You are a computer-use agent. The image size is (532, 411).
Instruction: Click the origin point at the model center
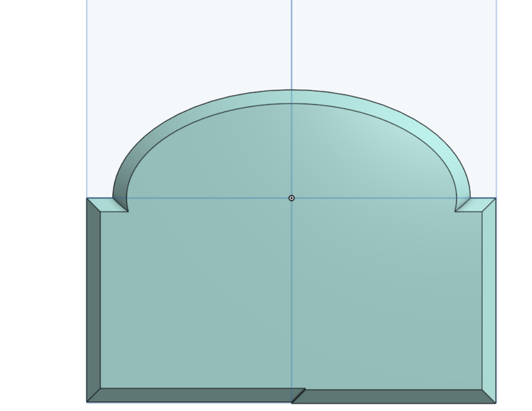click(291, 198)
